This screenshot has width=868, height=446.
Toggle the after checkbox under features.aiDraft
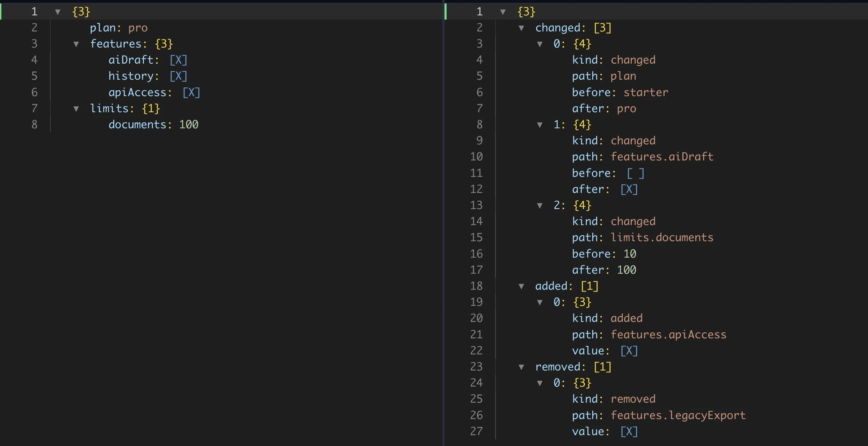pyautogui.click(x=629, y=189)
